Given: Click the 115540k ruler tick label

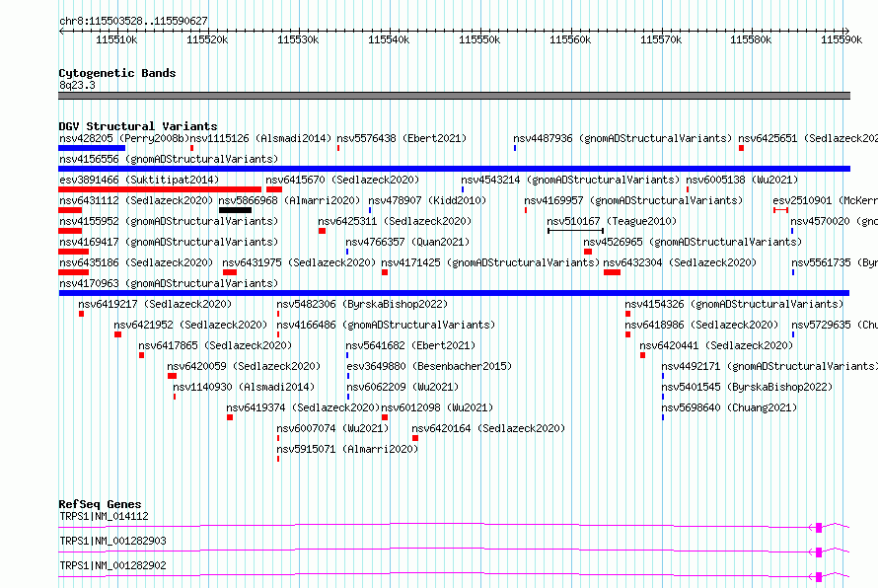Looking at the screenshot, I should tap(389, 39).
